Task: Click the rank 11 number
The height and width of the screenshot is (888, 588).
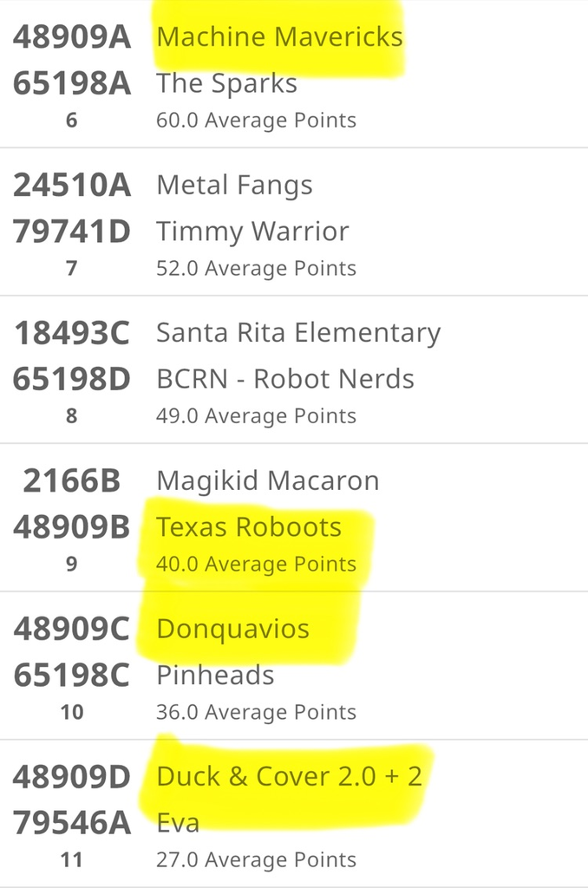Action: [72, 860]
